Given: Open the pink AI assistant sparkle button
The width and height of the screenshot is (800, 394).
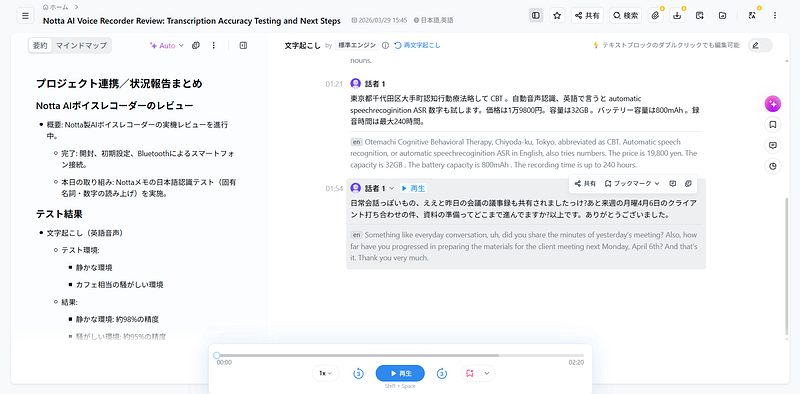Looking at the screenshot, I should 773,104.
